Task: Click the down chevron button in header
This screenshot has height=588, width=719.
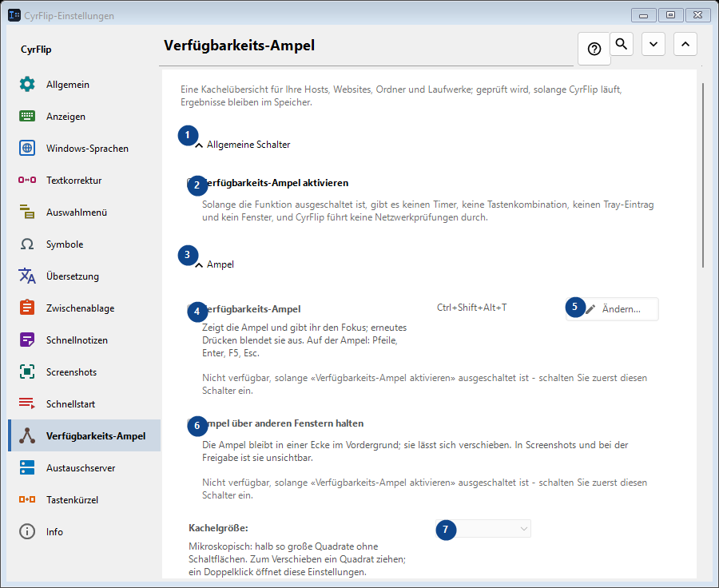Action: click(653, 44)
